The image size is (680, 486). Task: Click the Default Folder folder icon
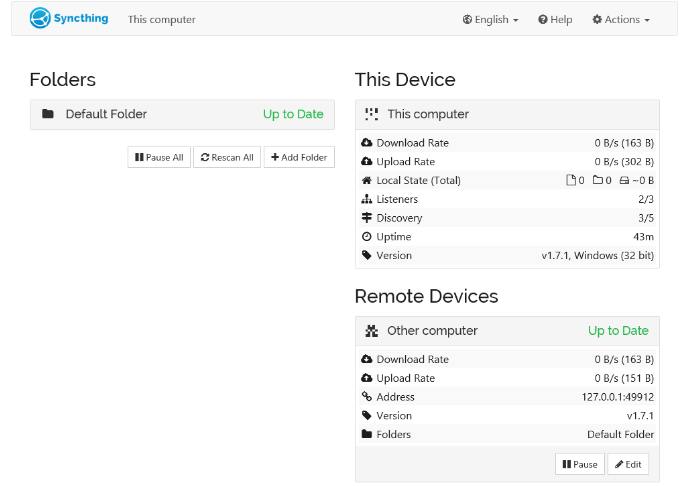(x=48, y=114)
